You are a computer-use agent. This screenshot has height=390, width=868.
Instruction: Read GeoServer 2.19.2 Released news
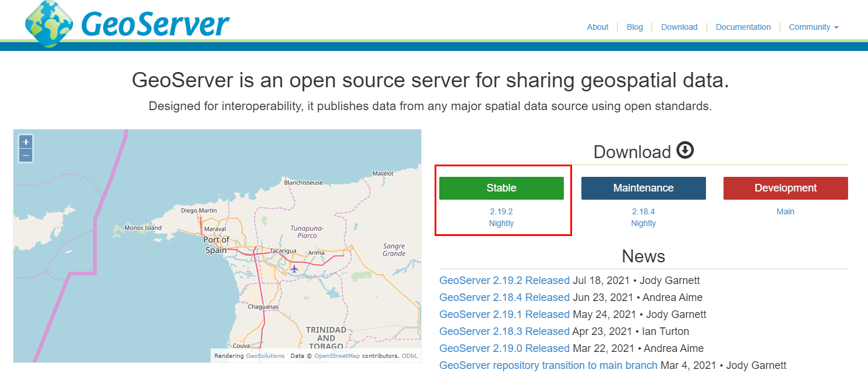(504, 280)
